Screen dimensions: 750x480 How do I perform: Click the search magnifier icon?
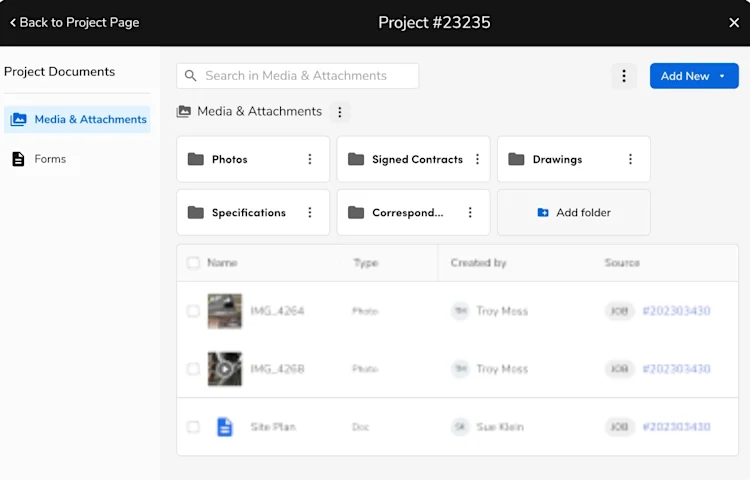point(190,76)
